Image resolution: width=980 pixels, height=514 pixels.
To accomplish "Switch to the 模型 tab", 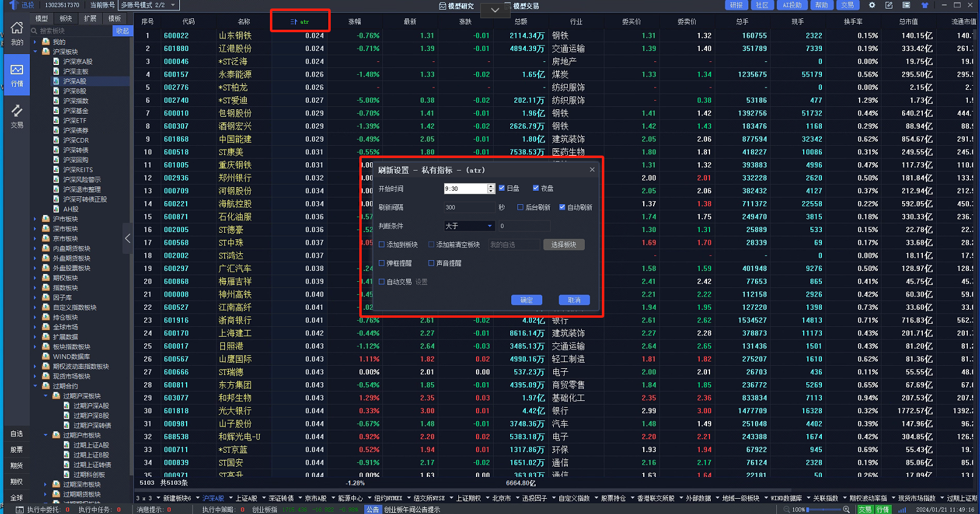I will pyautogui.click(x=41, y=19).
